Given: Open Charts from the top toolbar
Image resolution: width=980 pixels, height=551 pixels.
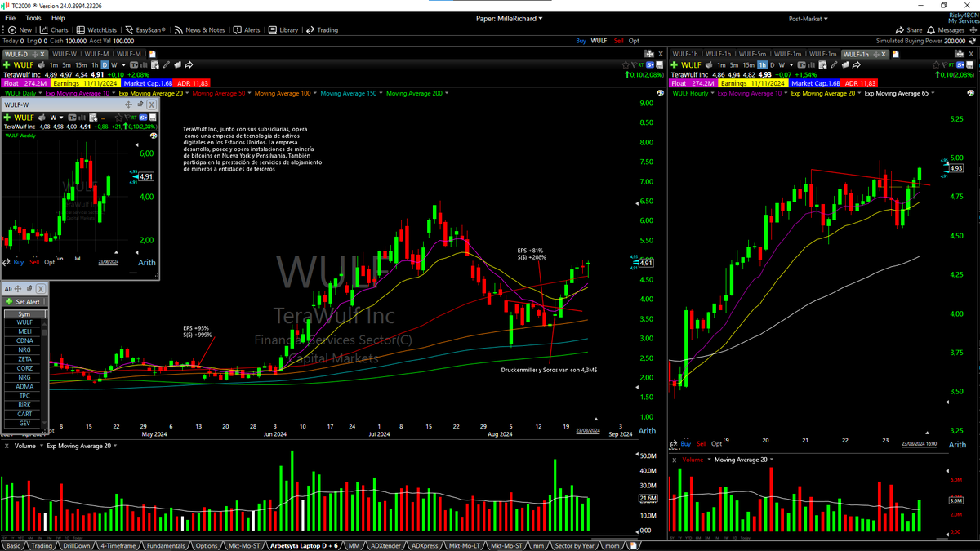Looking at the screenshot, I should coord(53,29).
